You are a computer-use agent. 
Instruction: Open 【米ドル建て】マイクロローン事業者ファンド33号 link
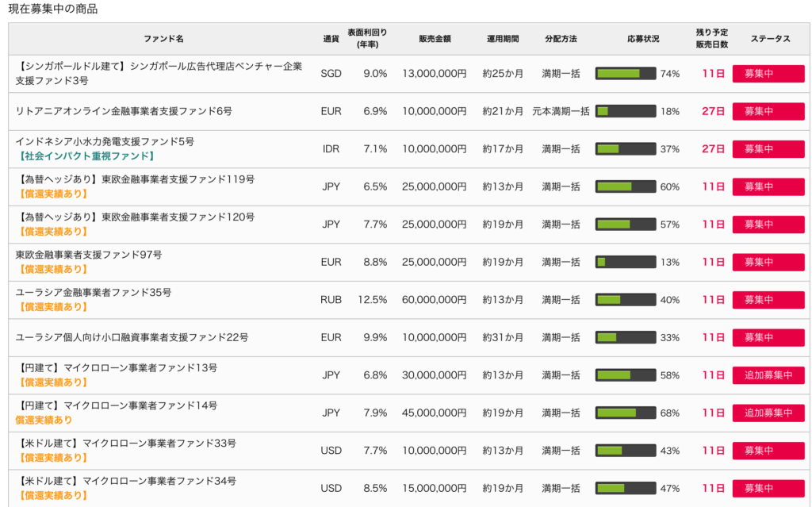pyautogui.click(x=126, y=444)
